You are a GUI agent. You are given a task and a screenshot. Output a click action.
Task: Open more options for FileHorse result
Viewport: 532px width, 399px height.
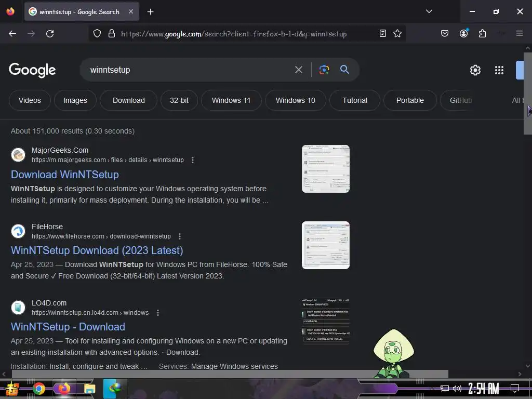[180, 236]
